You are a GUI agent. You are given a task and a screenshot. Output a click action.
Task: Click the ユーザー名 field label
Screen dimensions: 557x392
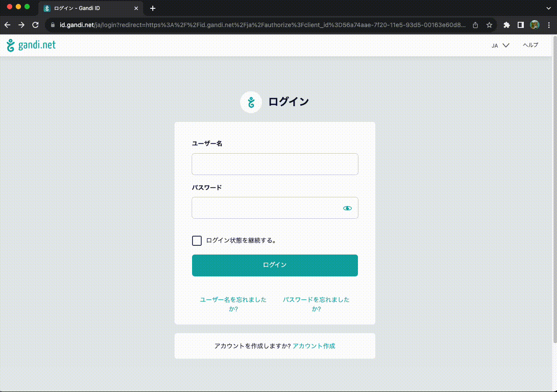pyautogui.click(x=207, y=144)
